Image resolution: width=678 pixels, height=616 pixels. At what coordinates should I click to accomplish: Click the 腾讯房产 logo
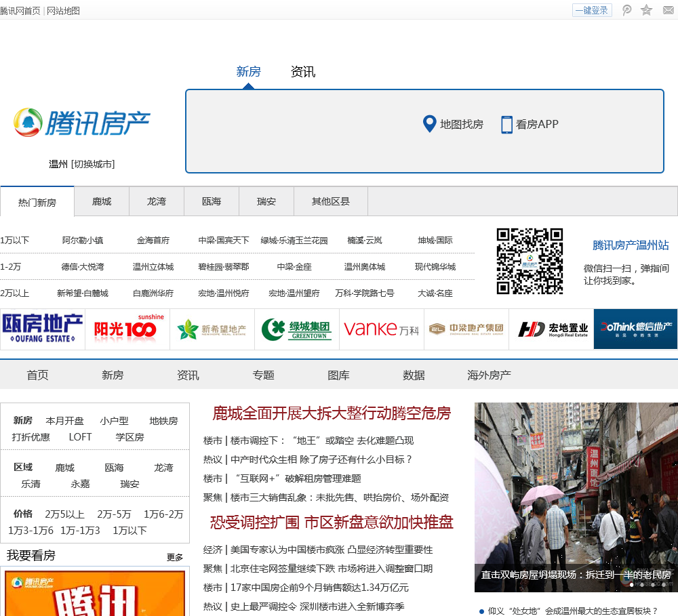[82, 123]
